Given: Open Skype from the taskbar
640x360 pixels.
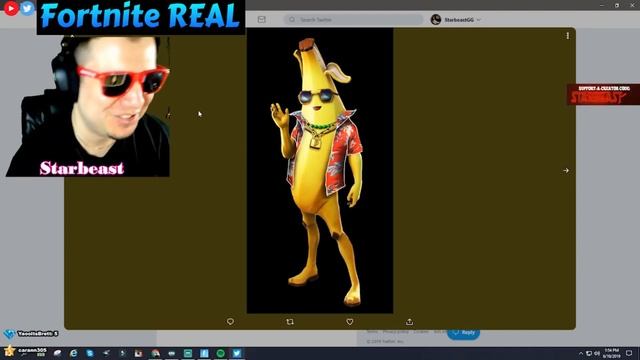Looking at the screenshot, I should [x=90, y=353].
